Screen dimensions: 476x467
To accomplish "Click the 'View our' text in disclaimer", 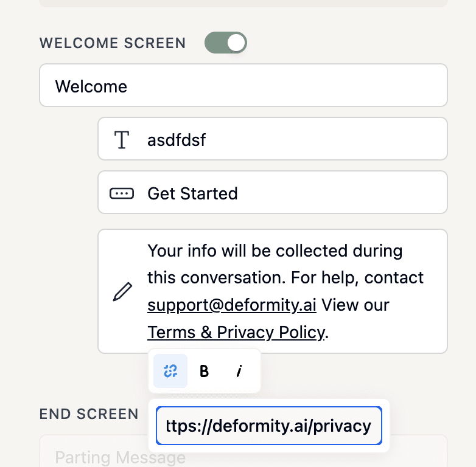I will click(355, 305).
